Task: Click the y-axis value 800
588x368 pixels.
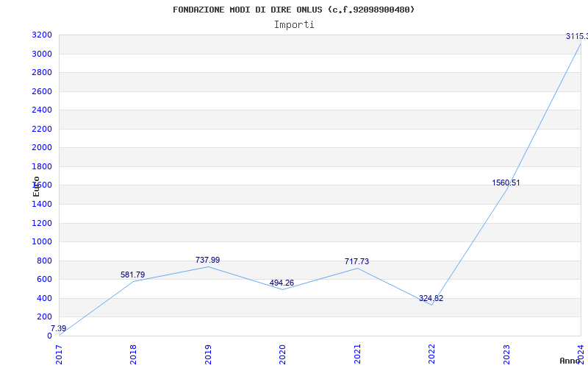Action: point(45,261)
